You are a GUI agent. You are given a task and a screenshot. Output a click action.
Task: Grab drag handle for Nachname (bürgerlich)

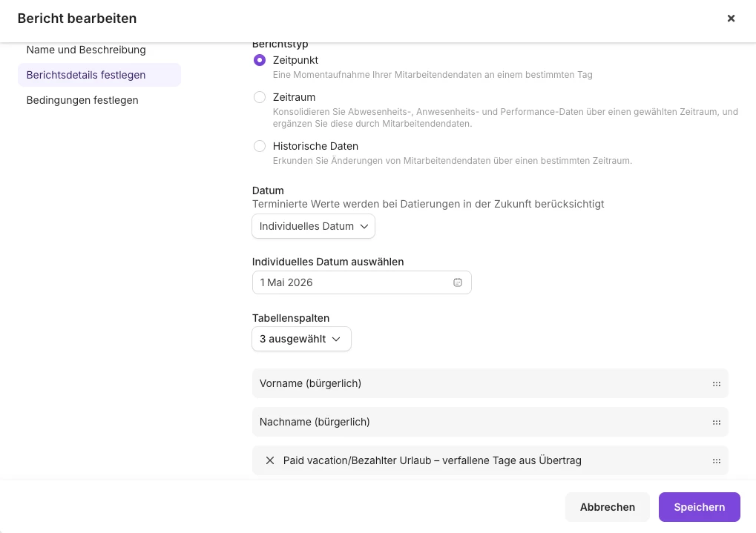click(x=716, y=423)
